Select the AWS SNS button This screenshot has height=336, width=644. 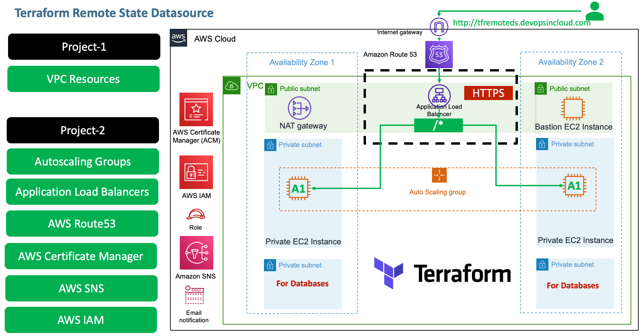coord(82,288)
